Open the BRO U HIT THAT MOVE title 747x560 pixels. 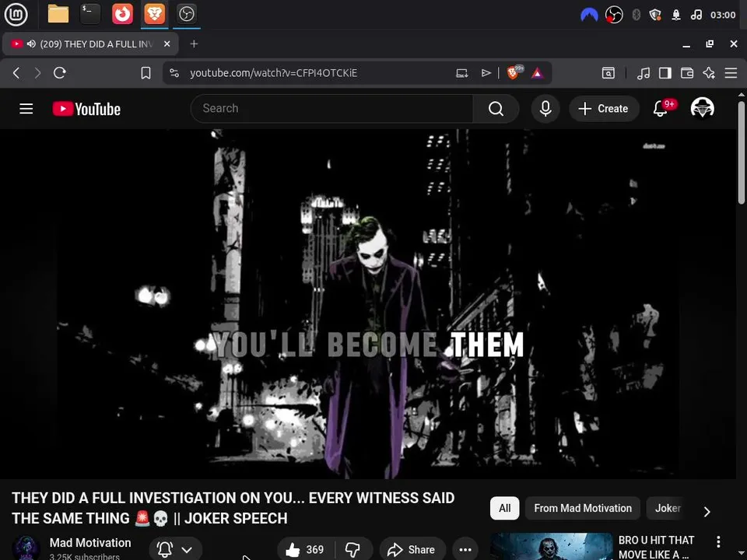point(656,547)
